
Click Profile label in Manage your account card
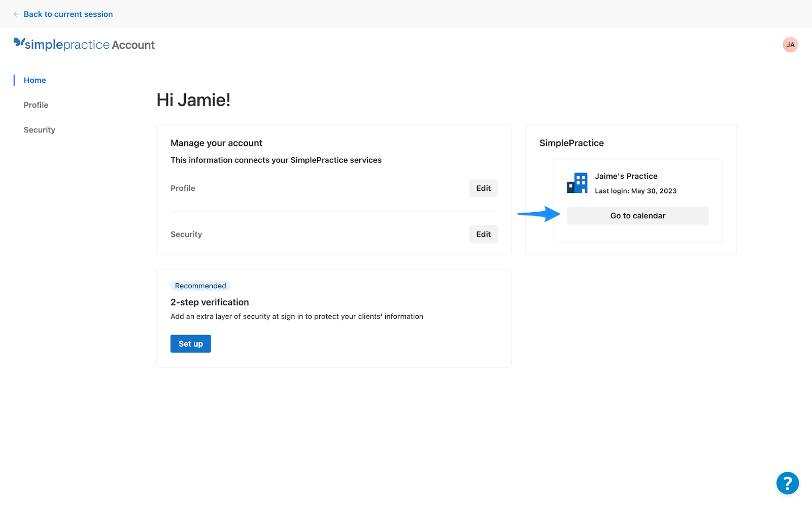[183, 188]
